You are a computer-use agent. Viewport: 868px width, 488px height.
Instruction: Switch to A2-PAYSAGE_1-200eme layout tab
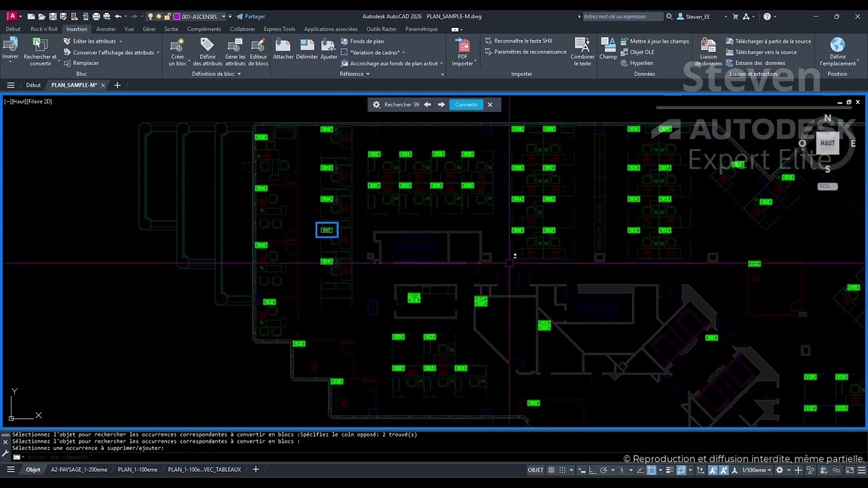79,470
